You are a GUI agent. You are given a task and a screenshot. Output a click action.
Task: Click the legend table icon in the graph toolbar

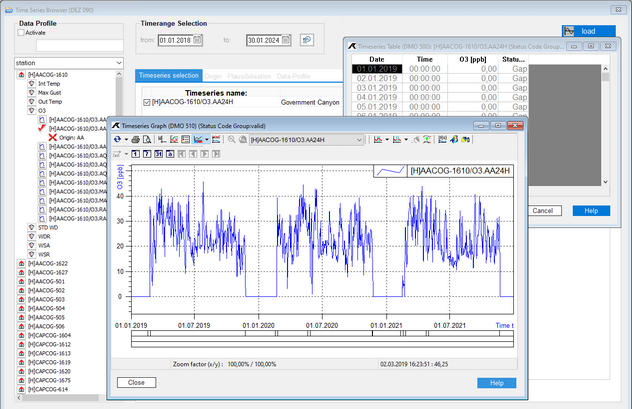point(185,139)
